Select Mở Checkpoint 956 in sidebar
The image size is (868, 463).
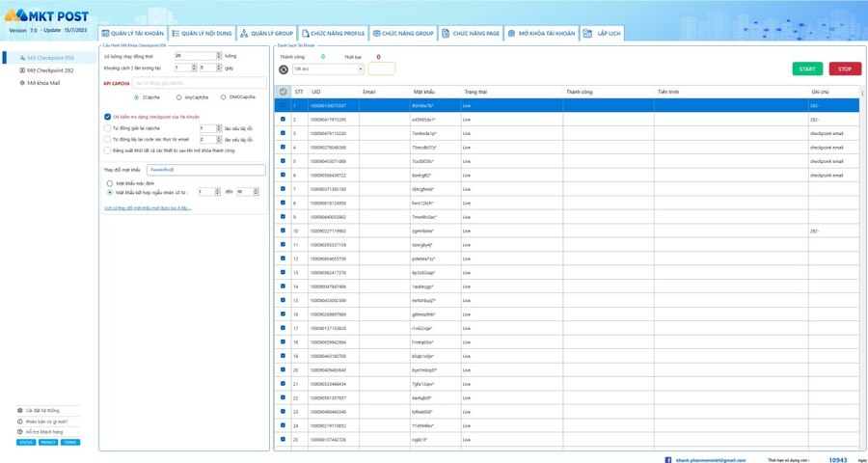coord(50,58)
